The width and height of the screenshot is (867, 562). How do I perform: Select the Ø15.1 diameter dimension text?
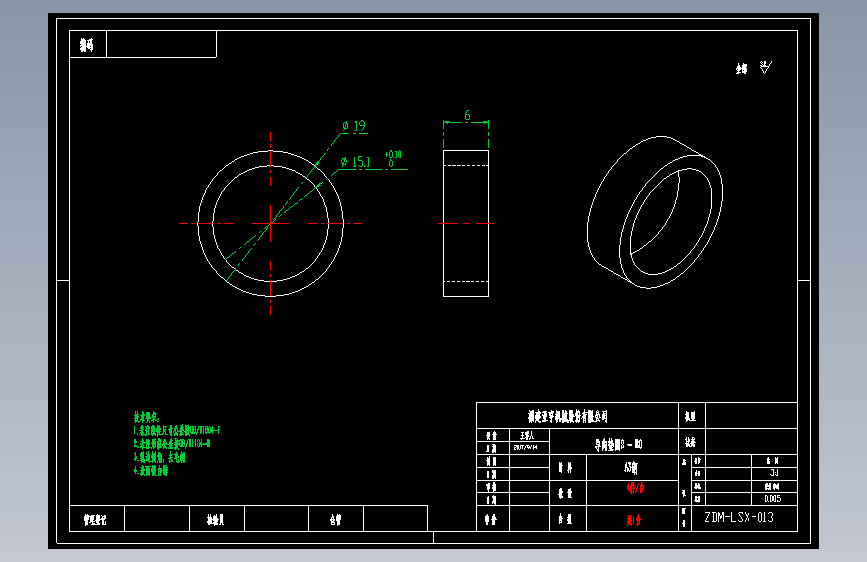(x=355, y=162)
